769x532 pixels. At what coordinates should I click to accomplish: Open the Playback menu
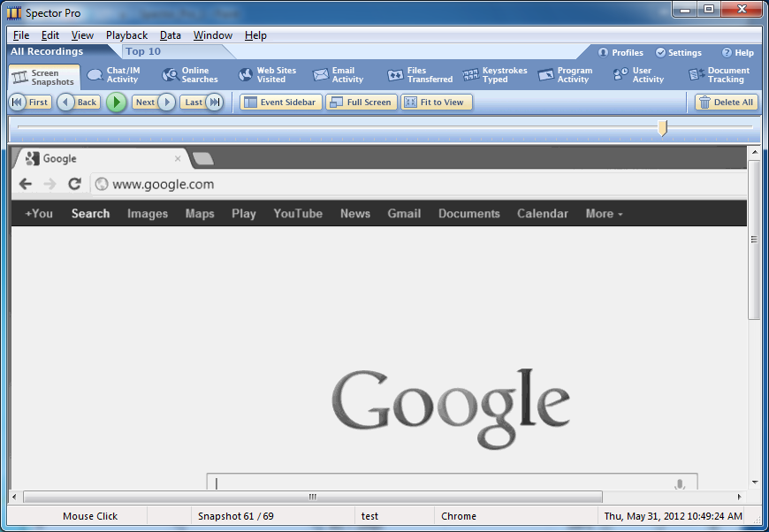126,35
